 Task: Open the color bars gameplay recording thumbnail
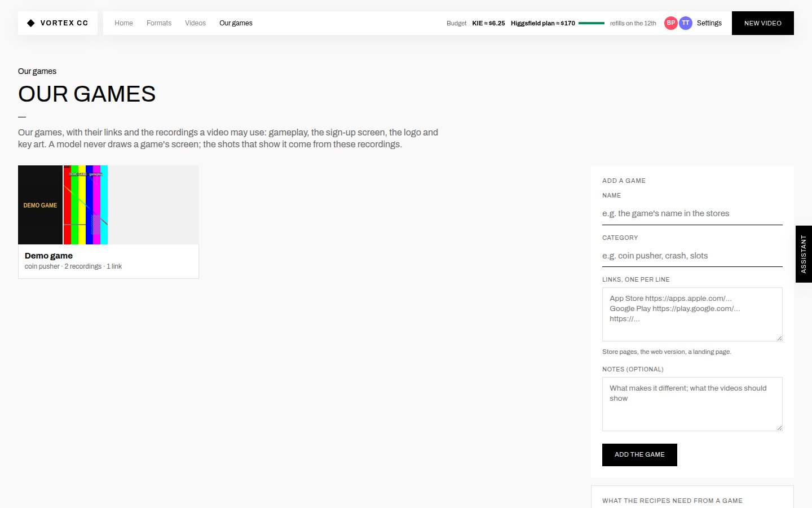(x=86, y=205)
